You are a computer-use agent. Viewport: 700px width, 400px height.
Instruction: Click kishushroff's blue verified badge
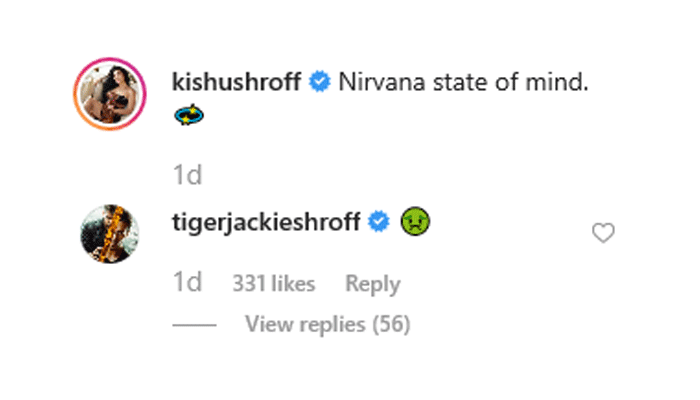coord(319,83)
